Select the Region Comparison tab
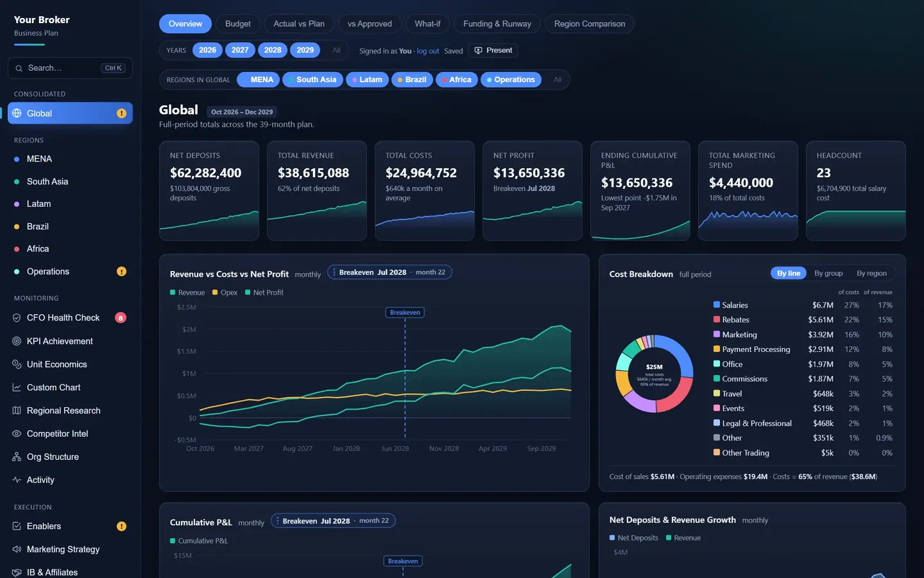 590,24
